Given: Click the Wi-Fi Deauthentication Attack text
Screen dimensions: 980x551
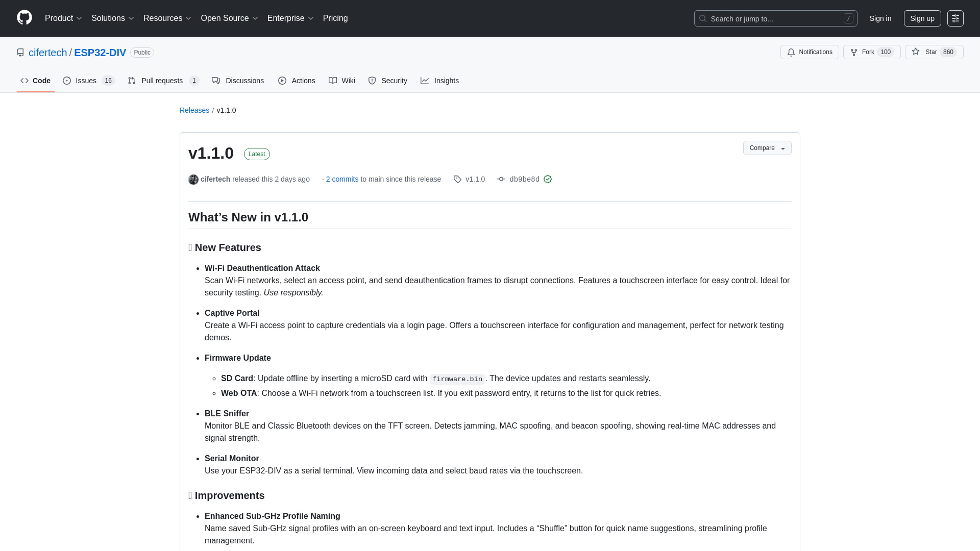Looking at the screenshot, I should [262, 268].
